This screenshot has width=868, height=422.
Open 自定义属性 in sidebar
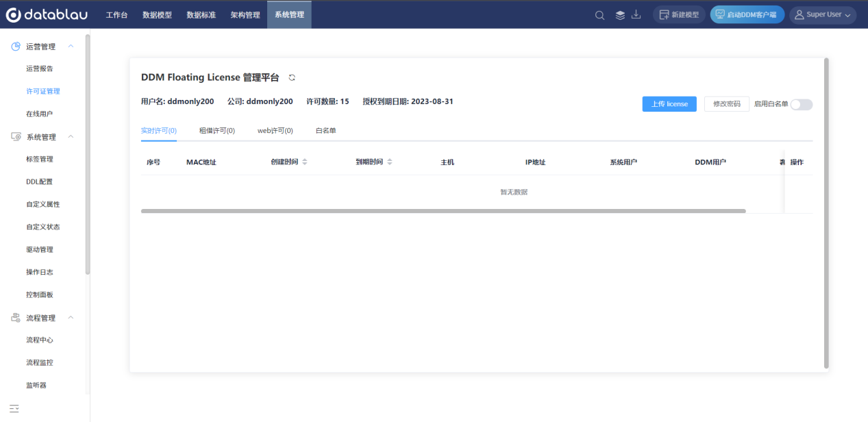click(43, 204)
